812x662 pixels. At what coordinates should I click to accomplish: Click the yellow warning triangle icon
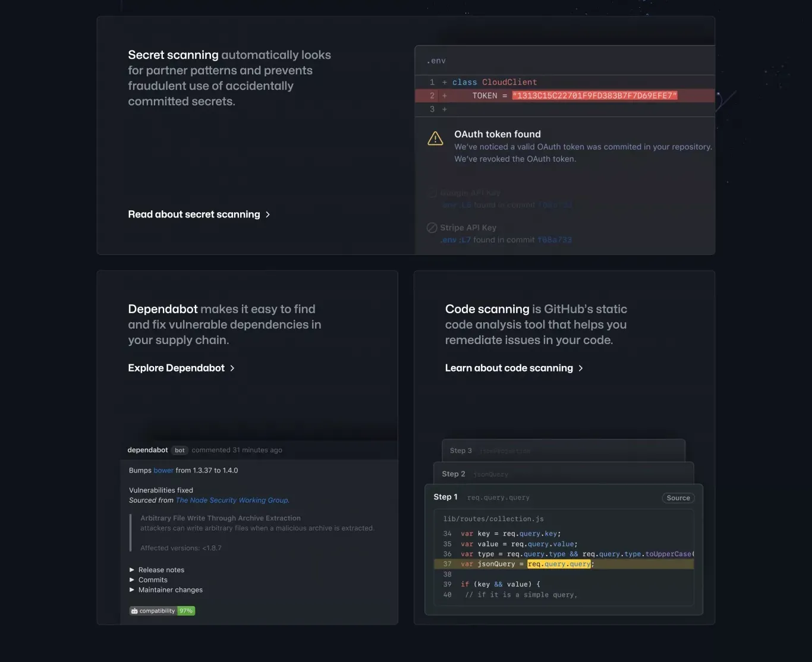tap(435, 138)
